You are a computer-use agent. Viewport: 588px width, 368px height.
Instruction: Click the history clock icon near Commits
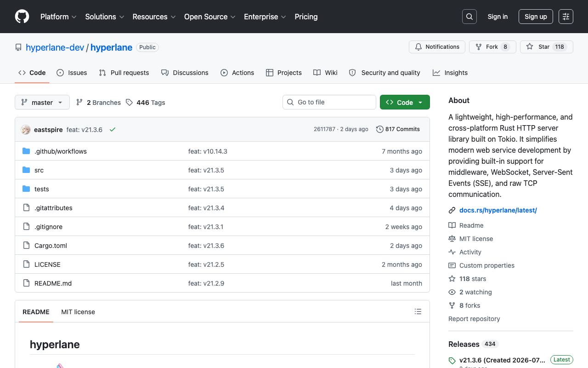(379, 129)
